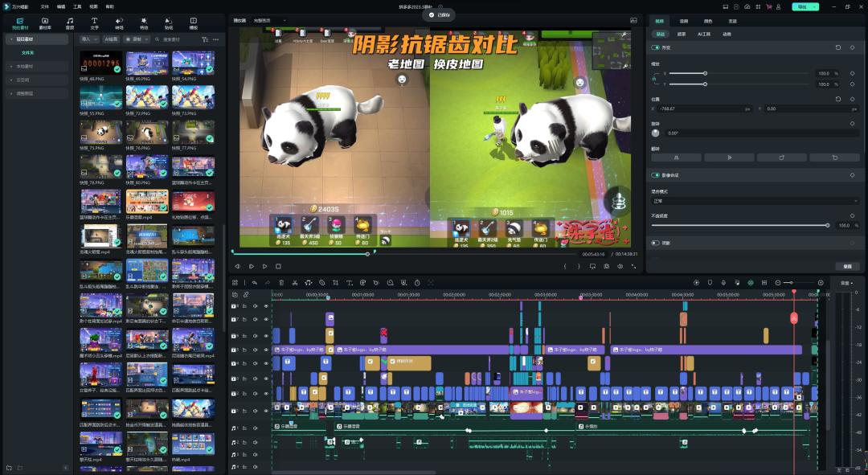Open the user account icon in the title bar
Viewport: 868px width, 475px height.
tap(778, 6)
